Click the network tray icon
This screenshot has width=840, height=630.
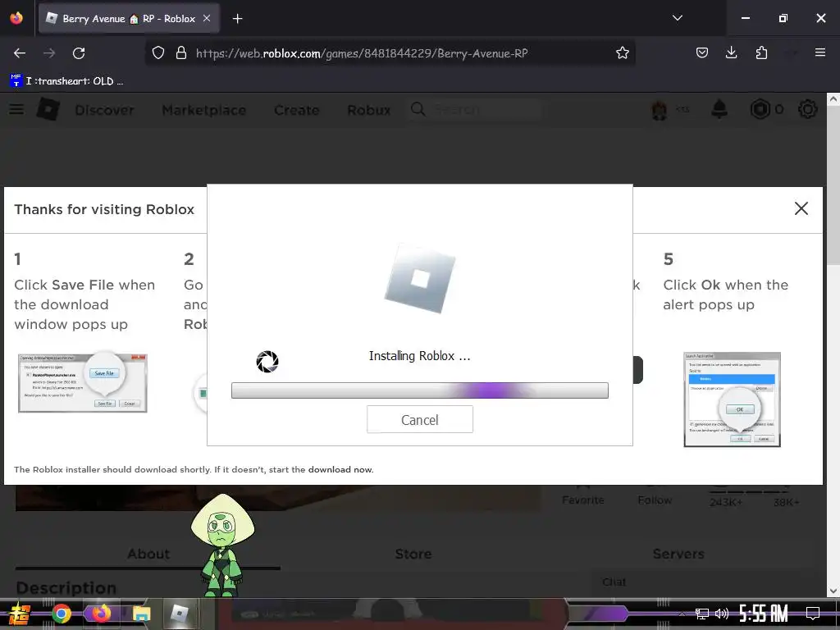[701, 614]
